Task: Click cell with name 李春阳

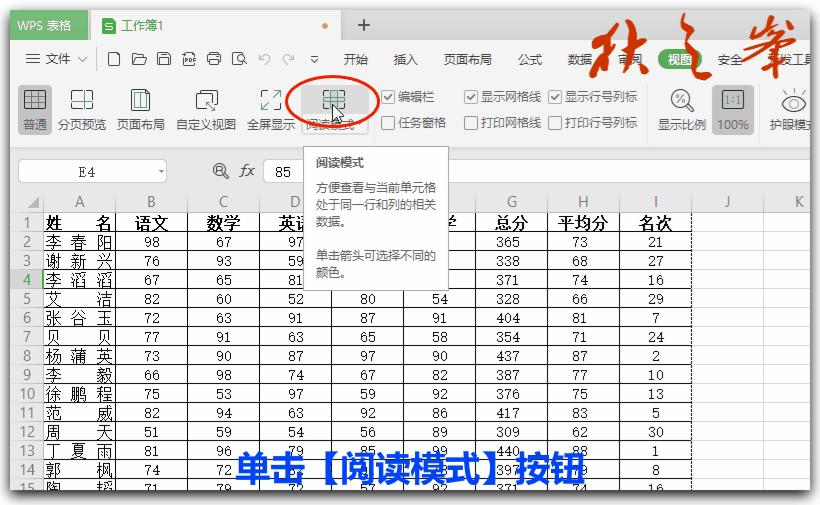Action: point(79,242)
